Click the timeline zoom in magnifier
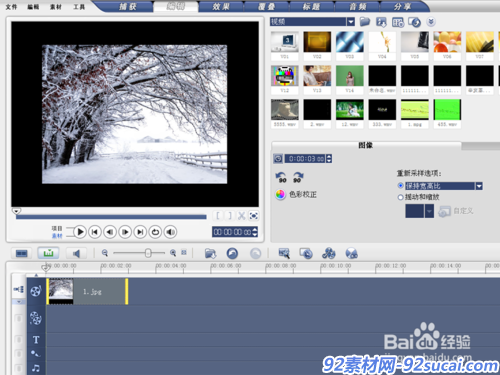This screenshot has height=375, width=500. tap(173, 253)
